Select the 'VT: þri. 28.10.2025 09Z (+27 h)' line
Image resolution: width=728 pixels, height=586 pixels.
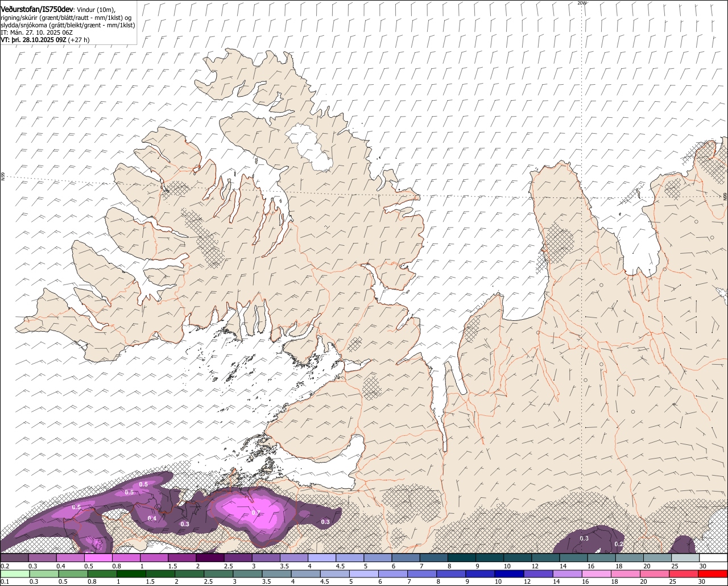click(45, 40)
